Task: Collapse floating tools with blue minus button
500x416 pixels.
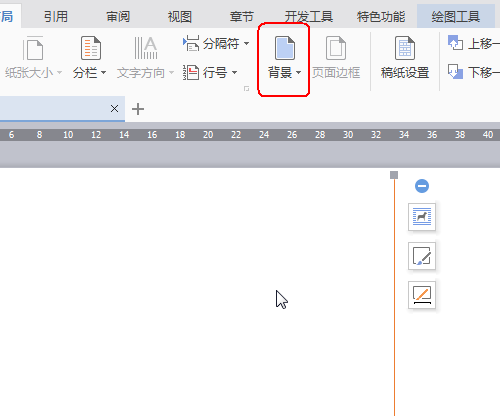Action: [422, 186]
